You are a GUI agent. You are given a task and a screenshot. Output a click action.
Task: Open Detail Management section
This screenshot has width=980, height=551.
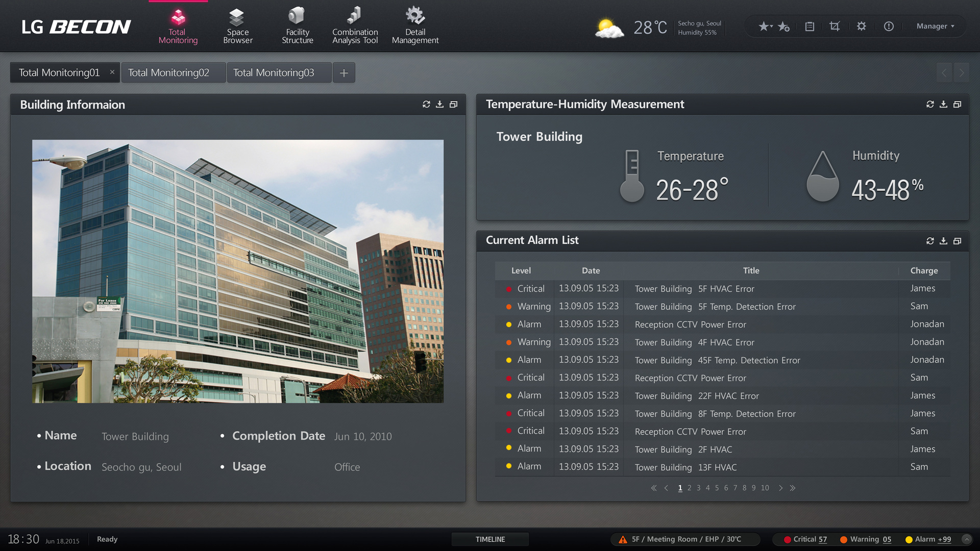point(415,26)
